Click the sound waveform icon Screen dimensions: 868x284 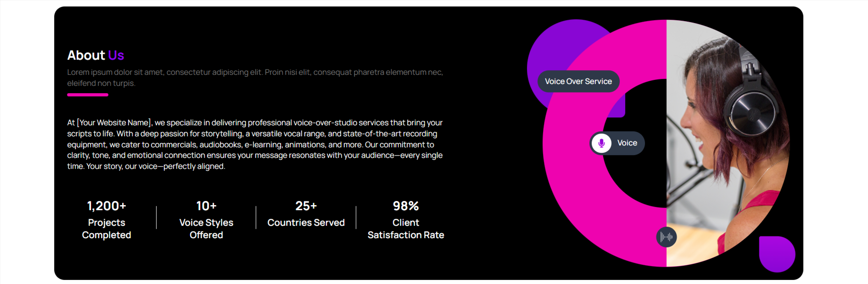(666, 237)
